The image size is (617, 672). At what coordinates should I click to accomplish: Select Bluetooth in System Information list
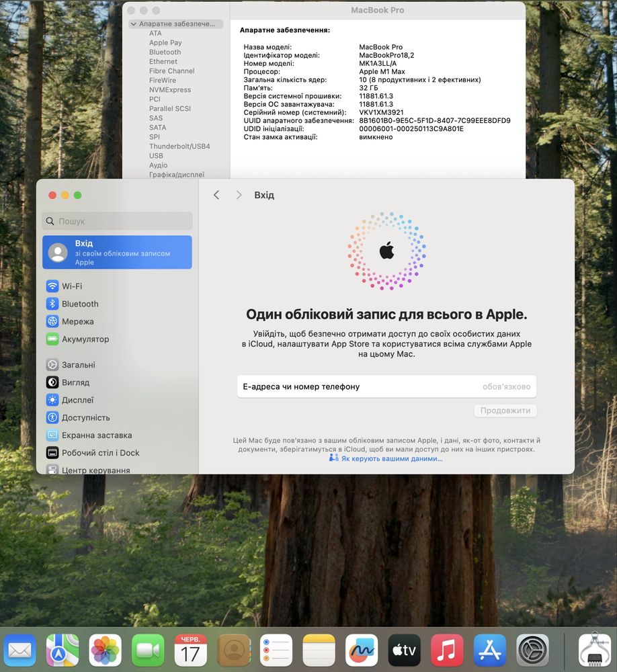coord(165,52)
